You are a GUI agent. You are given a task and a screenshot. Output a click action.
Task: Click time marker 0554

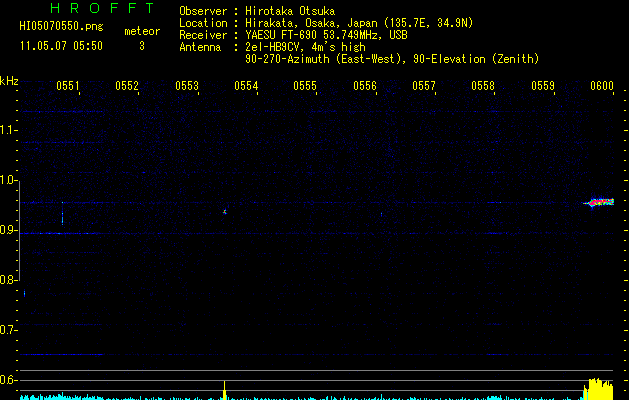tap(246, 86)
